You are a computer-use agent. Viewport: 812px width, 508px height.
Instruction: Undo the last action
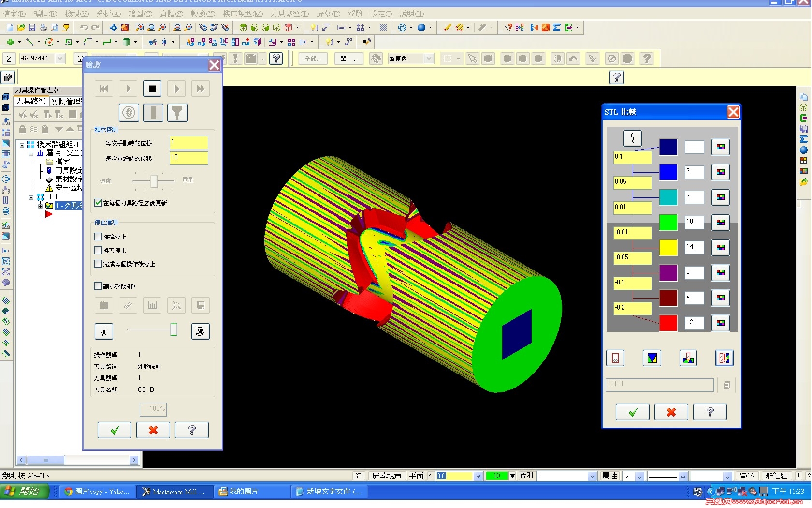point(84,28)
